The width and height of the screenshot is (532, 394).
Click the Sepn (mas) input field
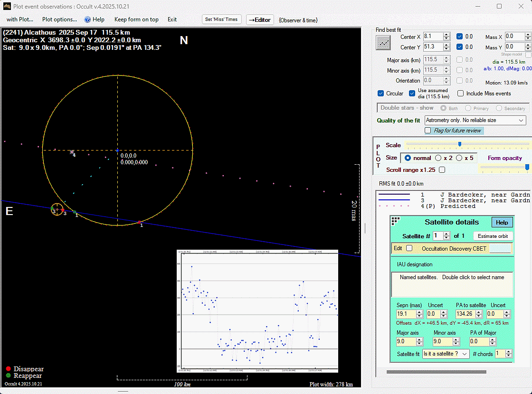point(405,314)
